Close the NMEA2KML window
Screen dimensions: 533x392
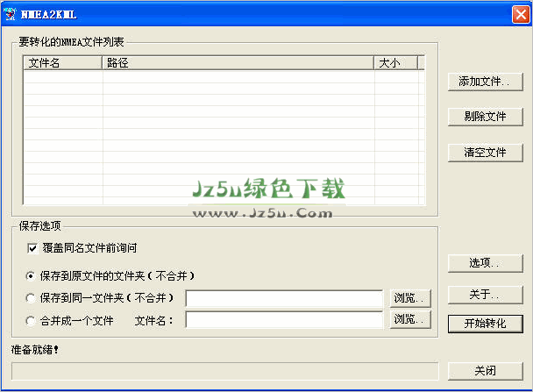pyautogui.click(x=521, y=15)
